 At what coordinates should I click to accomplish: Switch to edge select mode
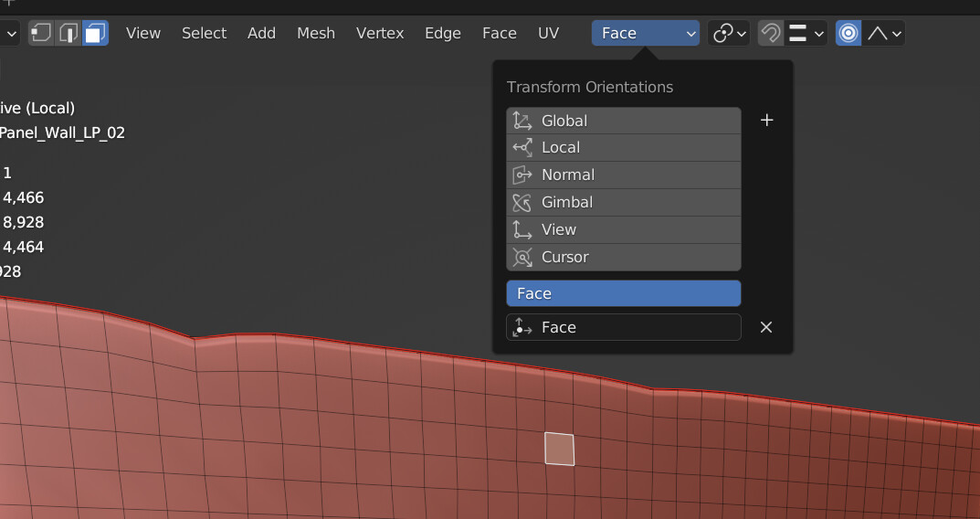68,33
